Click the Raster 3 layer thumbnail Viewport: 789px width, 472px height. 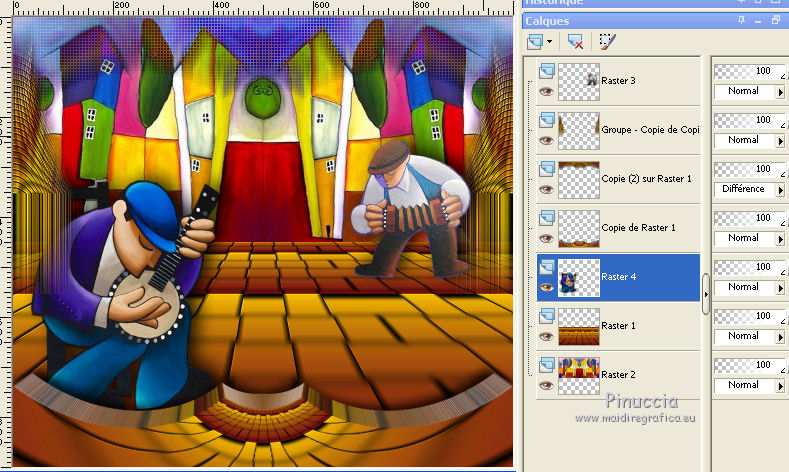pyautogui.click(x=579, y=82)
